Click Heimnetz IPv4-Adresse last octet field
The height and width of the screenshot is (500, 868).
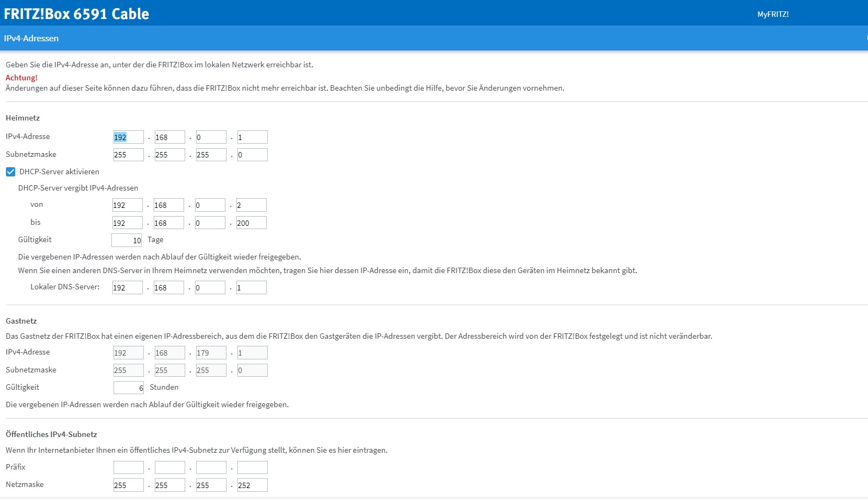tap(253, 137)
